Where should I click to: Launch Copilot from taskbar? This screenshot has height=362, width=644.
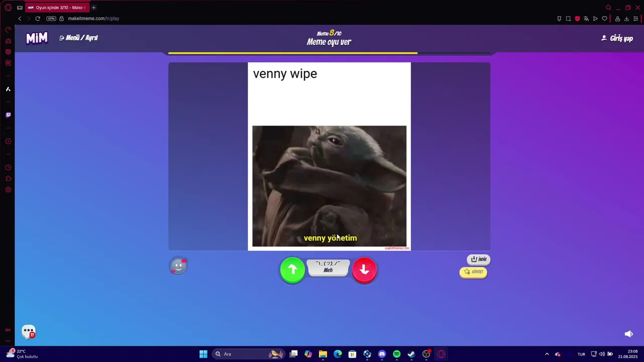click(x=308, y=354)
